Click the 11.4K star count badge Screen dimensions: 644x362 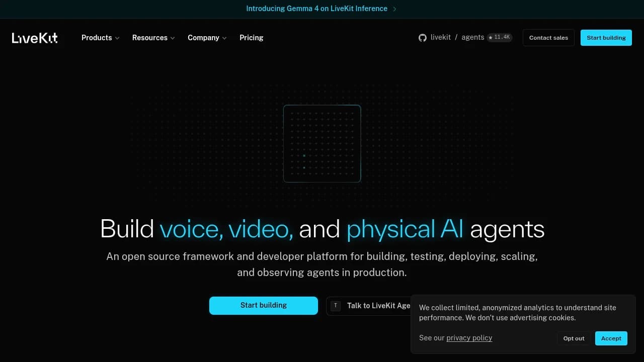pos(500,38)
